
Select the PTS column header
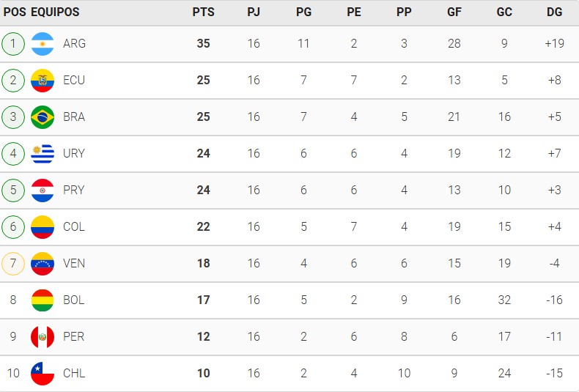click(x=204, y=12)
